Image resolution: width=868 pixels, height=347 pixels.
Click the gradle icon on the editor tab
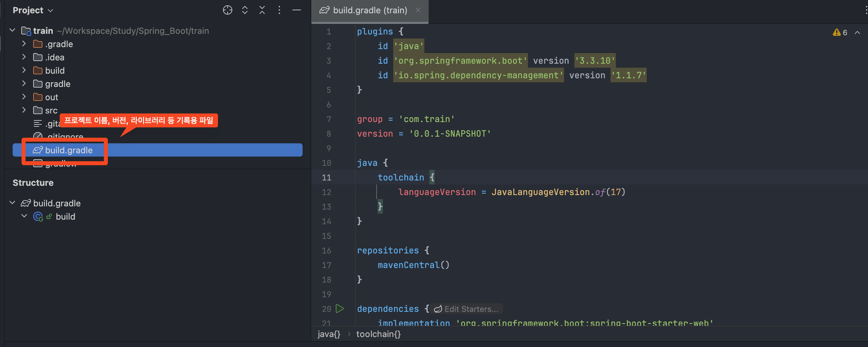(x=324, y=10)
